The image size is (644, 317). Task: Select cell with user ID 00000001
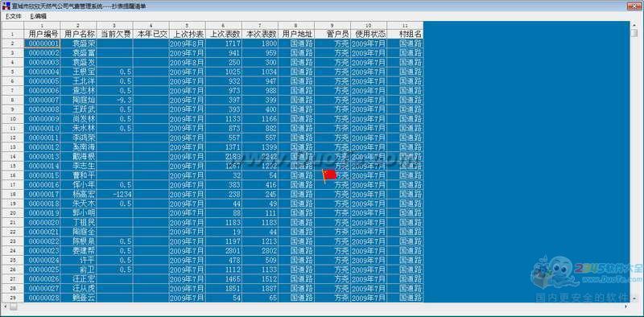tap(43, 43)
